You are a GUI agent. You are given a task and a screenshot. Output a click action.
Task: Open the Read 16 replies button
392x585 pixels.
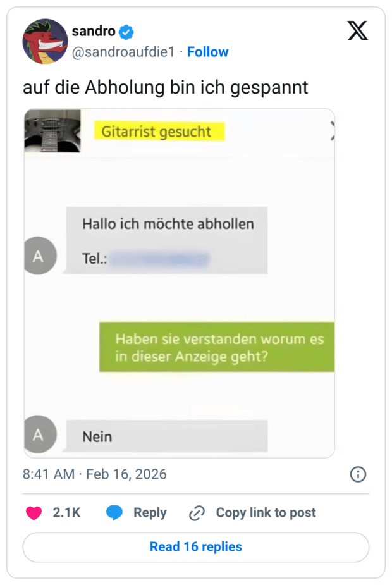(x=196, y=547)
